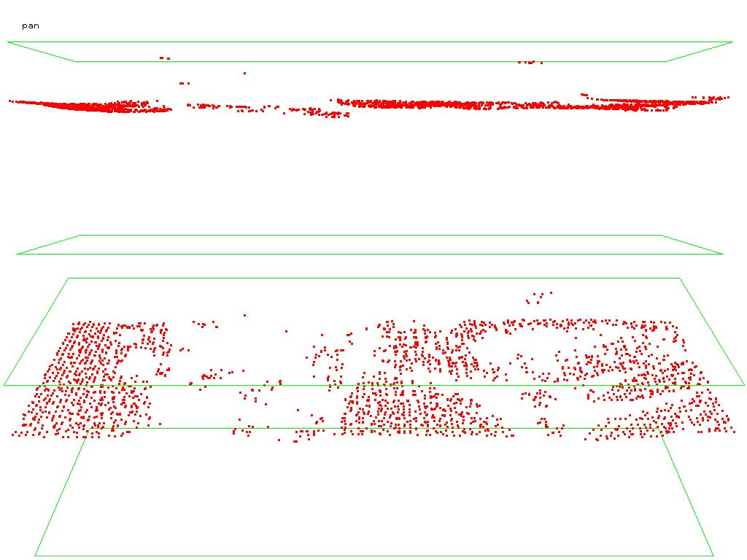The image size is (747, 560).
Task: Click the "pan" mode label
Action: point(31,26)
